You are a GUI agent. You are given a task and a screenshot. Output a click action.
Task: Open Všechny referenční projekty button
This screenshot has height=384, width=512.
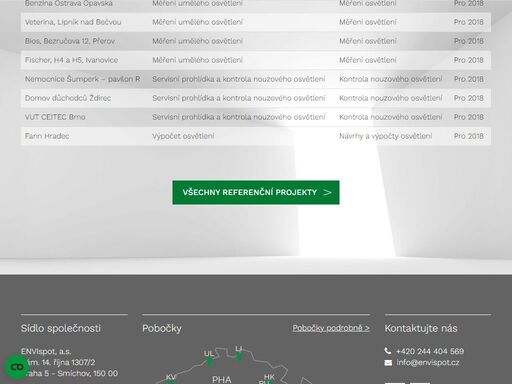click(256, 192)
